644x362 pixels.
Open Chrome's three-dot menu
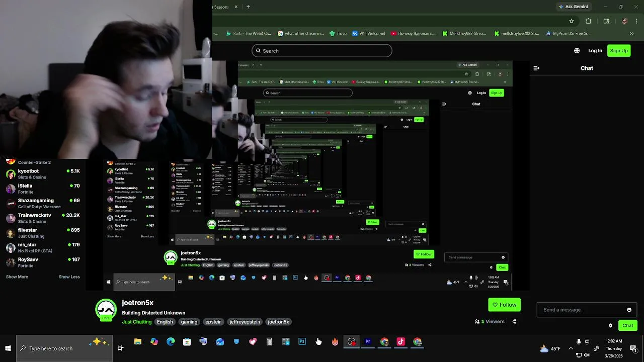point(637,21)
